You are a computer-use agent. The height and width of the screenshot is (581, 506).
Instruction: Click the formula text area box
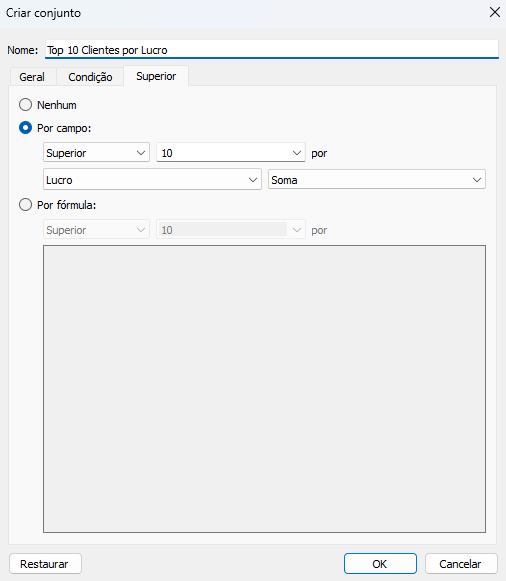pyautogui.click(x=264, y=389)
